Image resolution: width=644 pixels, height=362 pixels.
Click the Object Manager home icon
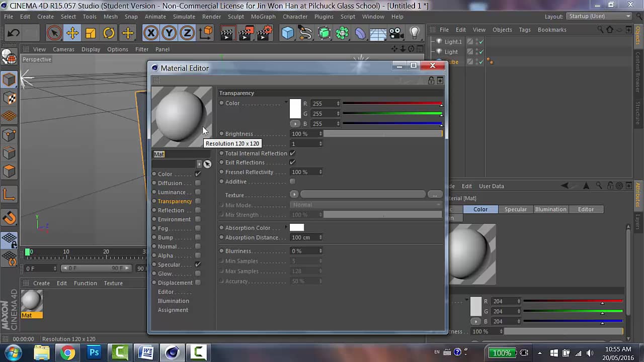610,30
